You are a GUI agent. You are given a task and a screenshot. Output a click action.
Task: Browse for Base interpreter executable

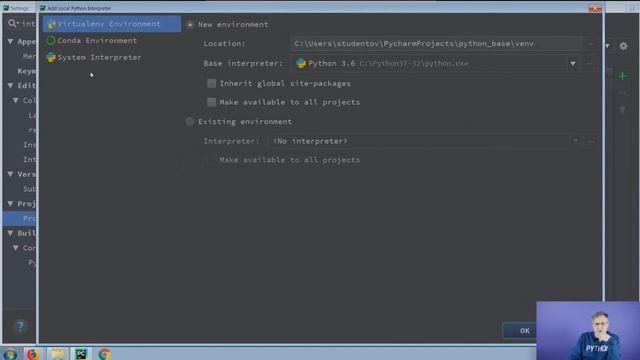click(589, 64)
